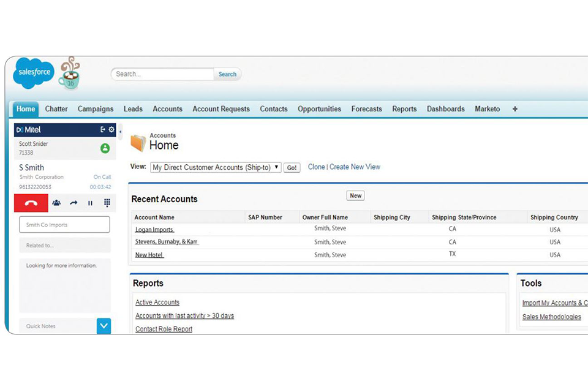Click the Salesforce cloud logo

pyautogui.click(x=33, y=73)
